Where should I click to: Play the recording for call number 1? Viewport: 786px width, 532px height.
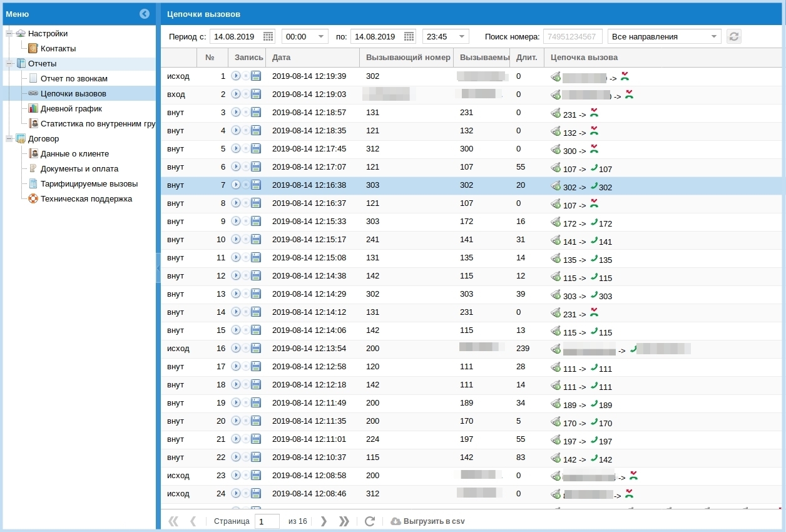(x=236, y=76)
